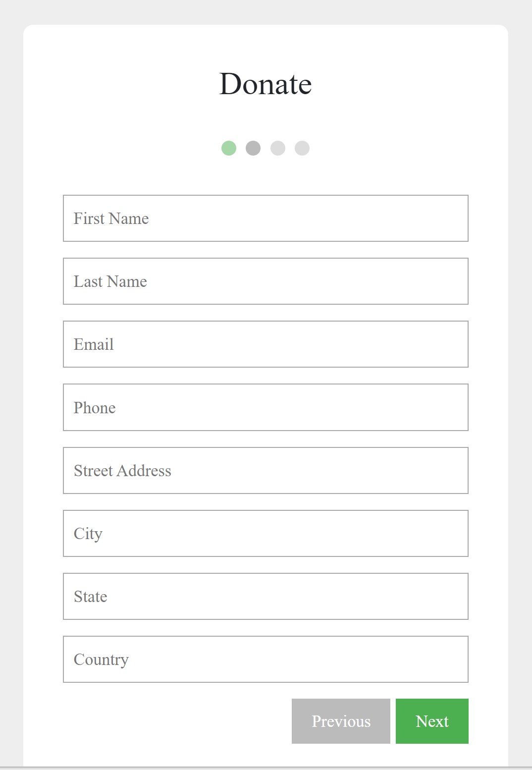Activate the green Next button
The height and width of the screenshot is (770, 532).
coord(432,721)
